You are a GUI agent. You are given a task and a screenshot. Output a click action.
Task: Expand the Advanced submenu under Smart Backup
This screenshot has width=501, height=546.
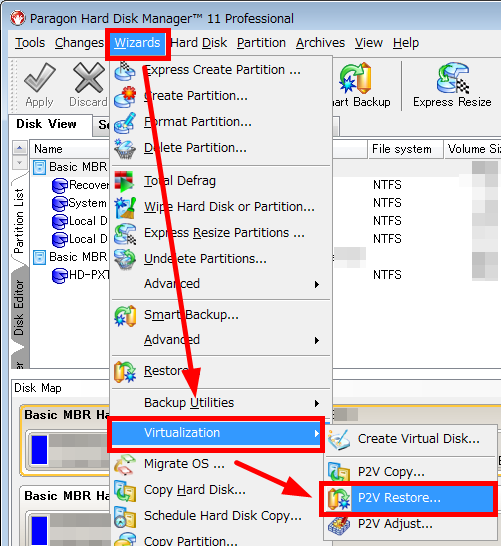pyautogui.click(x=316, y=340)
